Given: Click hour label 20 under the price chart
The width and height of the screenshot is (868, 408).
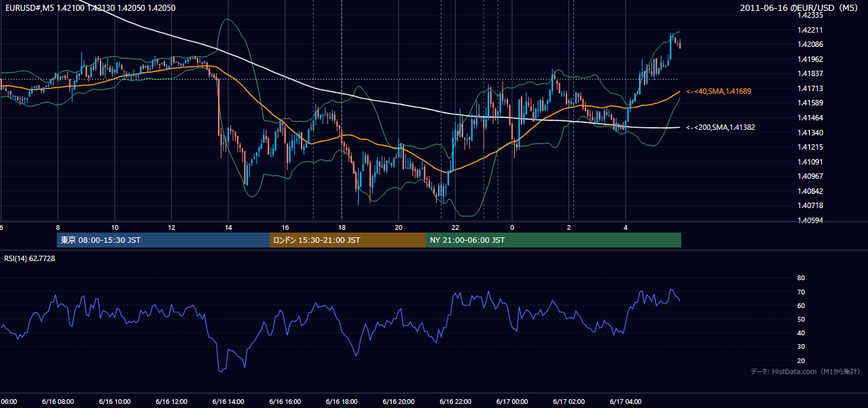Looking at the screenshot, I should pos(399,227).
